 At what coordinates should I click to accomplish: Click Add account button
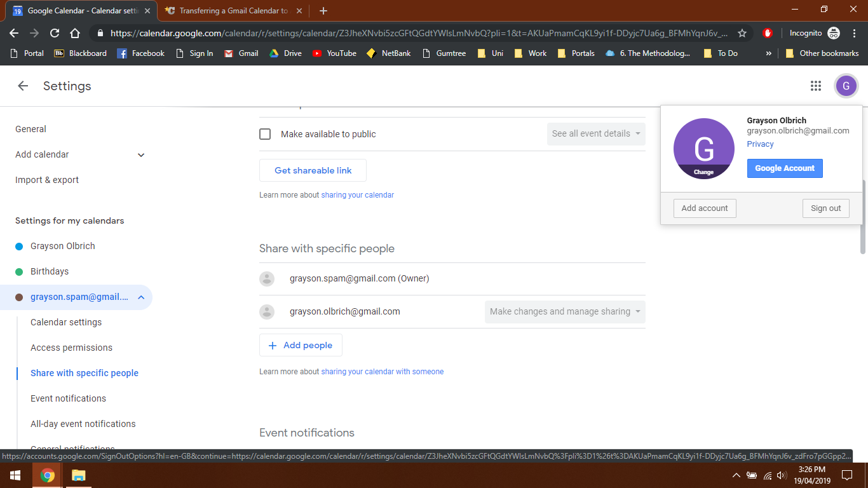click(x=705, y=208)
